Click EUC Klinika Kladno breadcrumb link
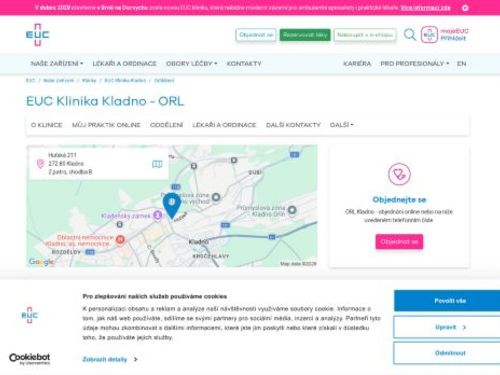 (125, 80)
